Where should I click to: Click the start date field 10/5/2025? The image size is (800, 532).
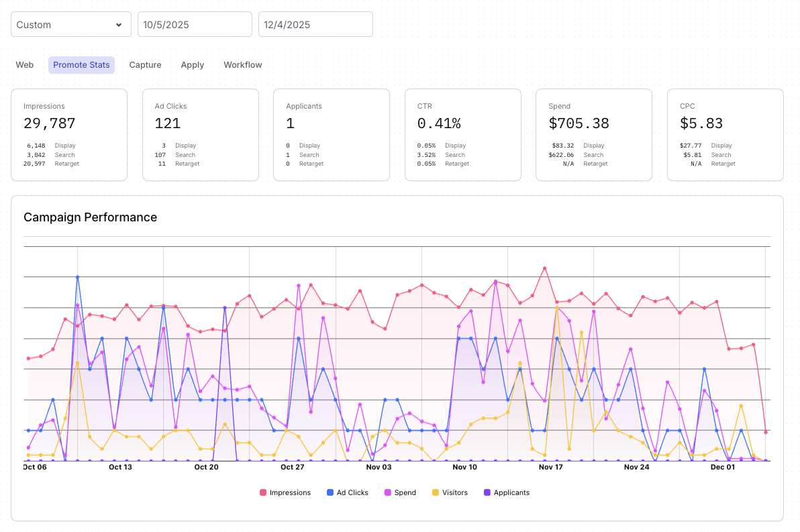[195, 24]
